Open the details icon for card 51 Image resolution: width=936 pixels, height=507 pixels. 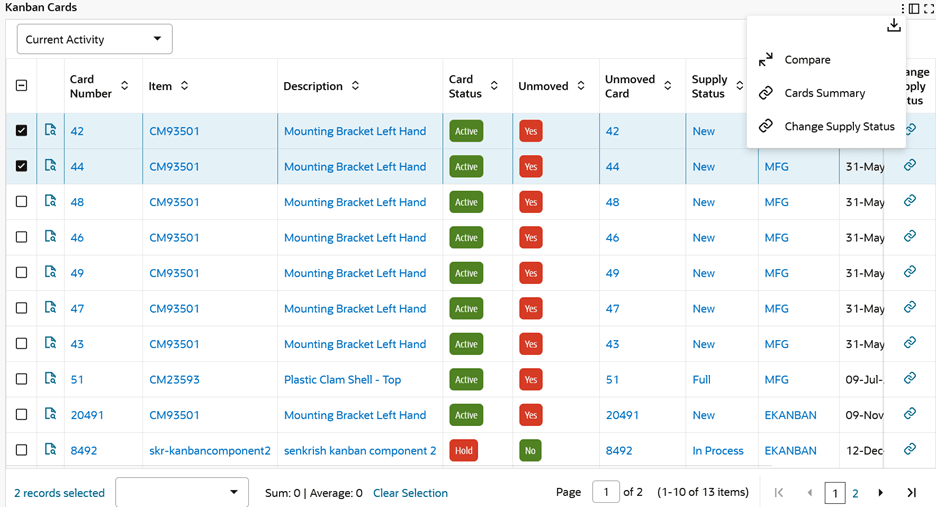51,378
